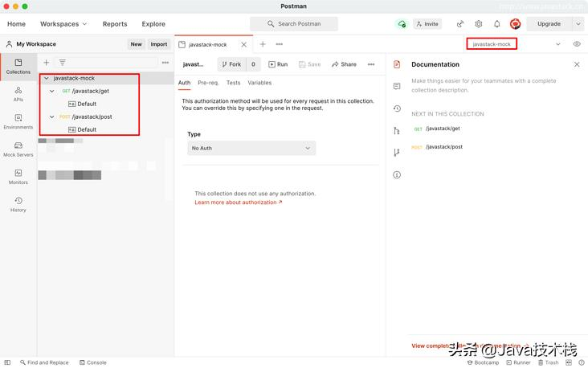Screen dimensions: 588x368
Task: Open the sidebar three-dot options menu
Action: 165,63
